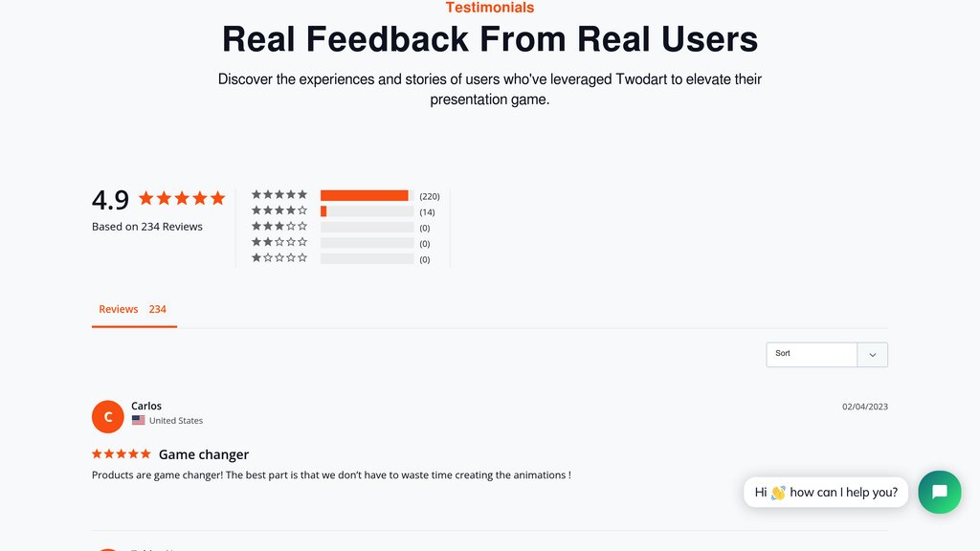Click the 5-star rating row stars
This screenshot has height=551, width=980.
point(279,195)
